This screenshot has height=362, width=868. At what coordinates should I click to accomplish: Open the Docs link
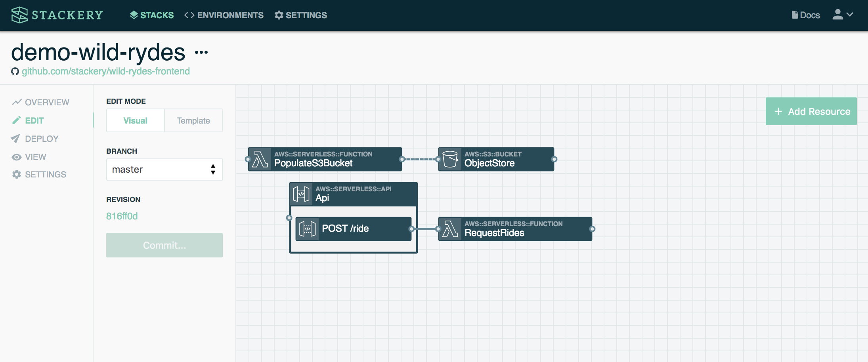pyautogui.click(x=806, y=15)
